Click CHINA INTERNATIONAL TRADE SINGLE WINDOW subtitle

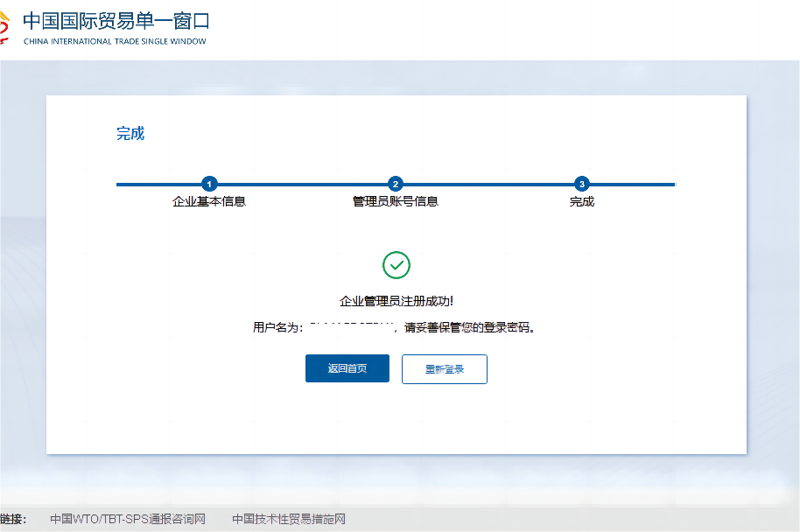pyautogui.click(x=115, y=41)
